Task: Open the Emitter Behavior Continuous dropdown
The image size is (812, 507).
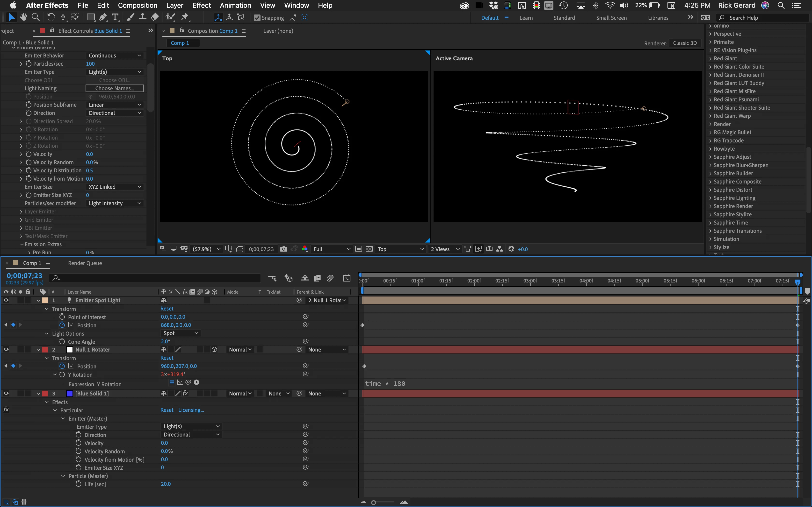Action: (x=115, y=55)
